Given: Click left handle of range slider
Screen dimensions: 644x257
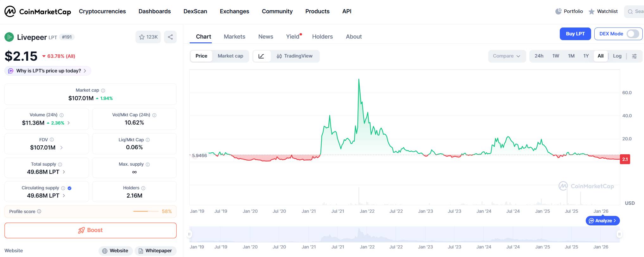Looking at the screenshot, I should (x=189, y=234).
